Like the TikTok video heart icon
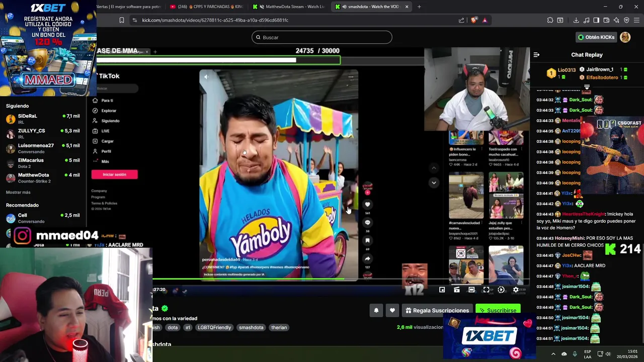The image size is (644, 362). coord(367,204)
